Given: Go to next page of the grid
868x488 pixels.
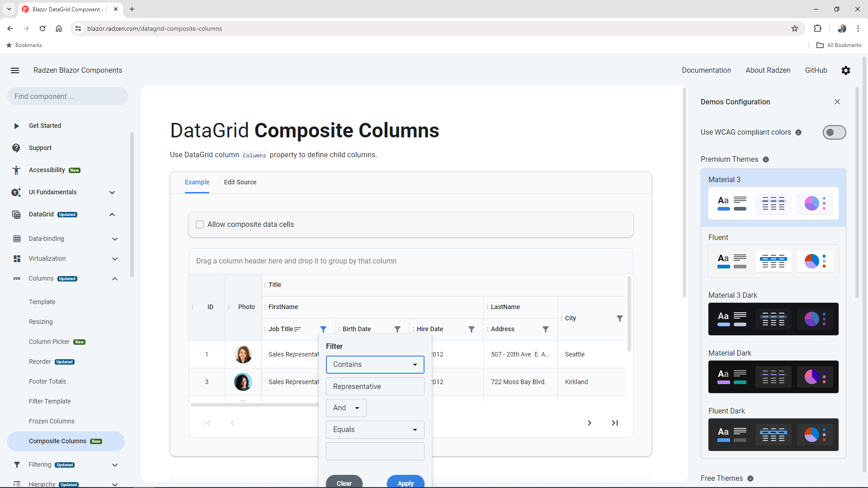Looking at the screenshot, I should [590, 423].
